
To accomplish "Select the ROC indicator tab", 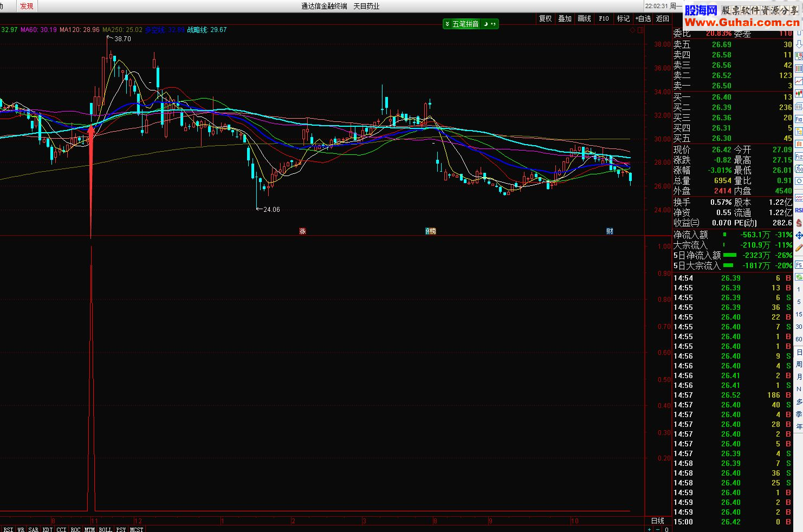I will tap(75, 529).
